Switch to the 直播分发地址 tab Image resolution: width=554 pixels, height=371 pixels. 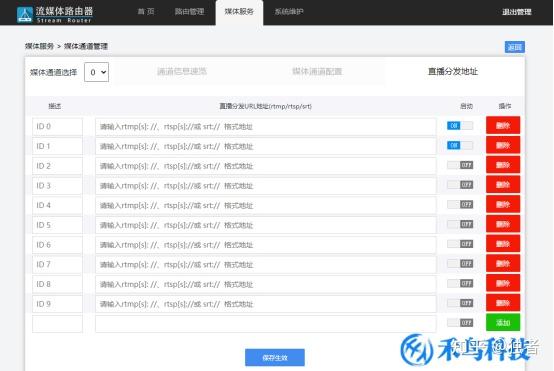(453, 71)
